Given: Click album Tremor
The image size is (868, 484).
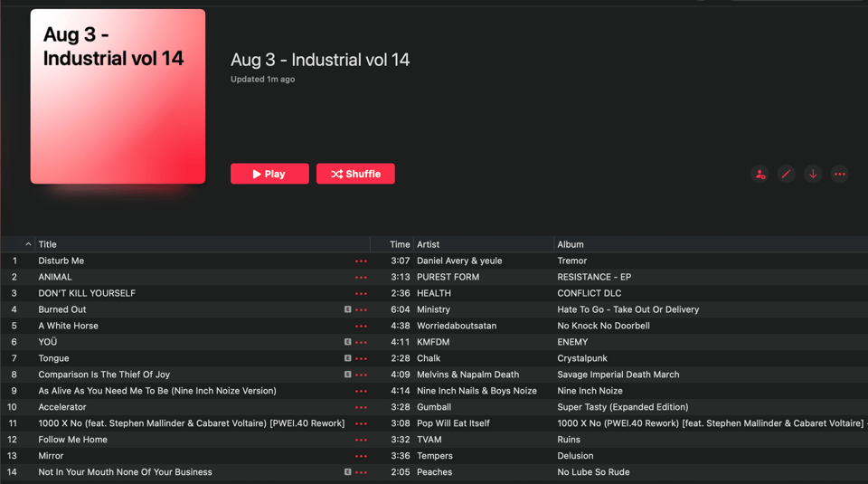Looking at the screenshot, I should [x=571, y=261].
